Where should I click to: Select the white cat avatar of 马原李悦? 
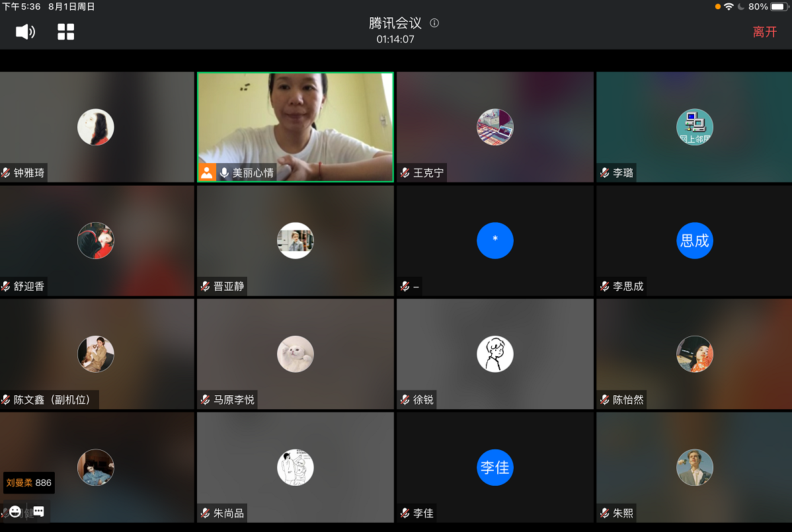point(295,354)
